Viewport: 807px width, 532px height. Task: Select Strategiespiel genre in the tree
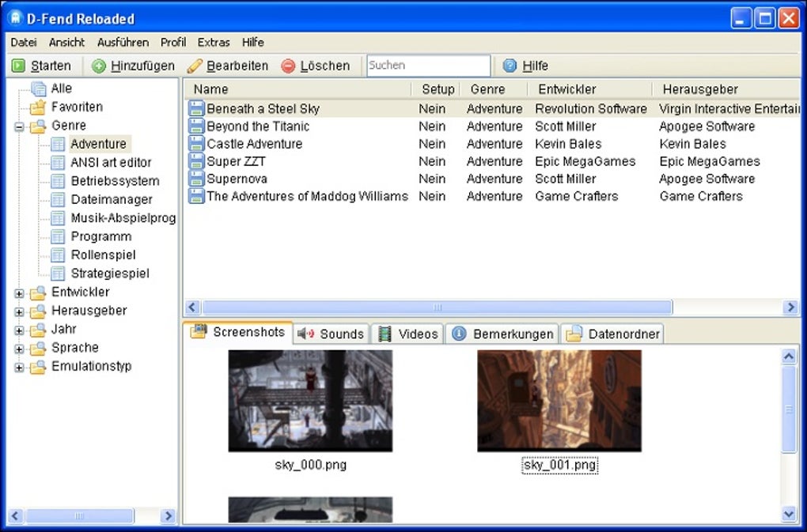tap(109, 274)
